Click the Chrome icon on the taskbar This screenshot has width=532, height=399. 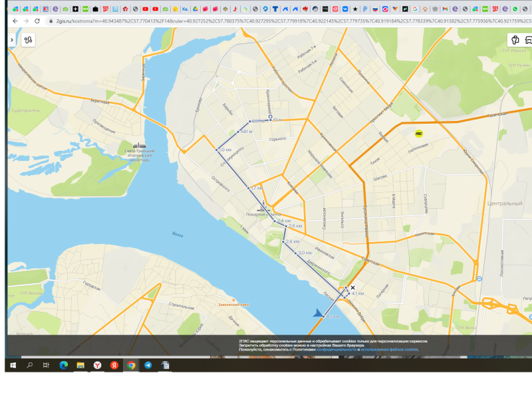pos(131,365)
